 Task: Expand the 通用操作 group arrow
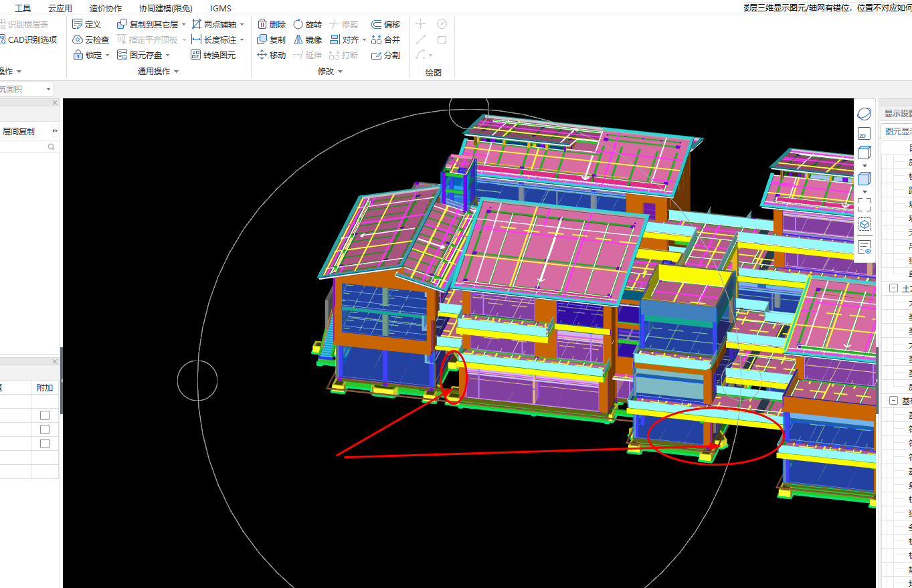177,72
